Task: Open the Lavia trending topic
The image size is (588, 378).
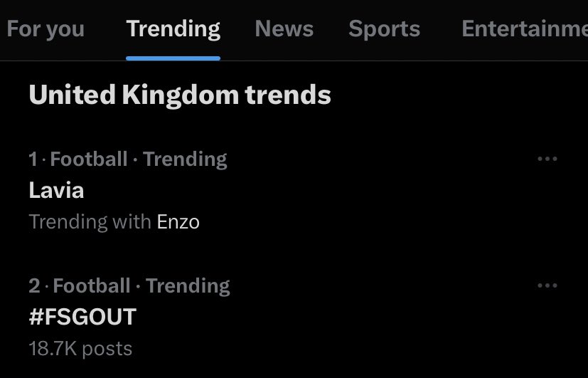Action: (57, 190)
